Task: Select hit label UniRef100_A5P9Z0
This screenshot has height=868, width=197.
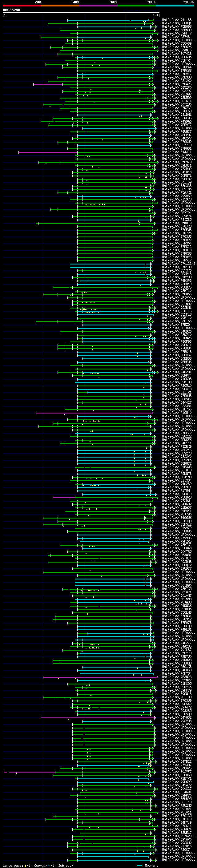Action: (177, 162)
